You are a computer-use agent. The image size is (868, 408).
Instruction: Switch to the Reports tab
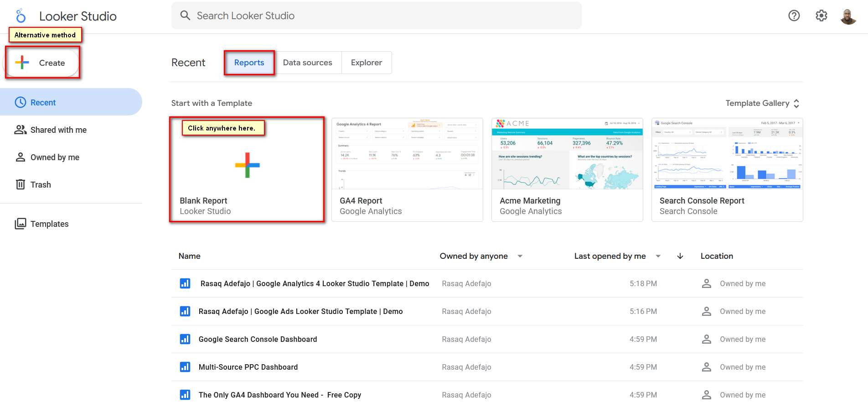pos(249,63)
